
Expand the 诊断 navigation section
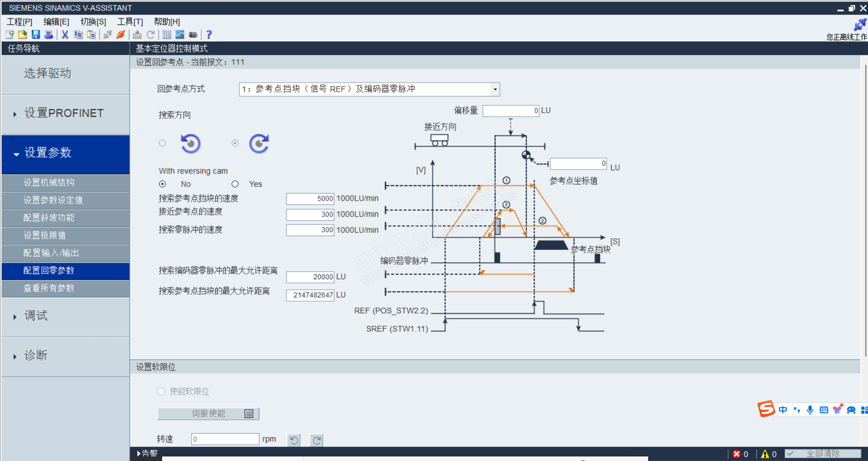point(66,356)
